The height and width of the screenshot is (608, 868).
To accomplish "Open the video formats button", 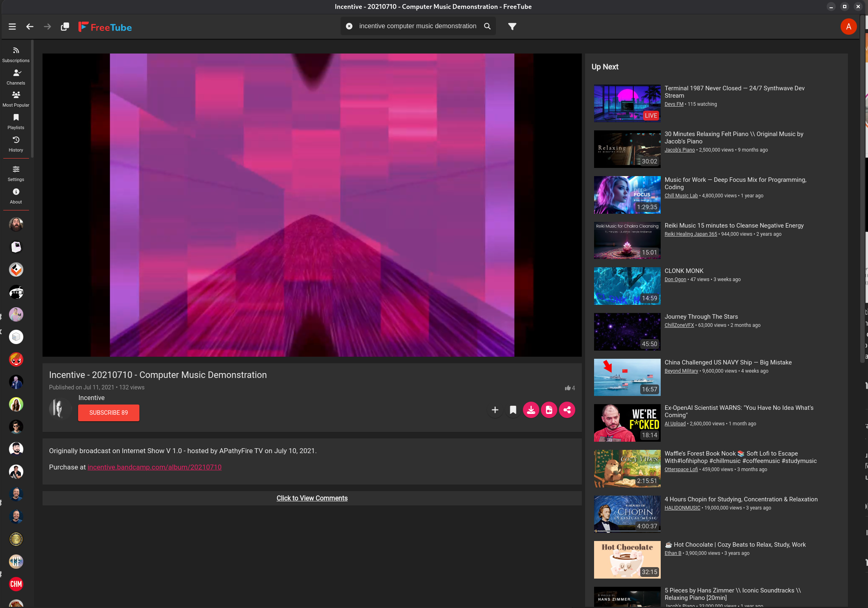I will [x=549, y=410].
